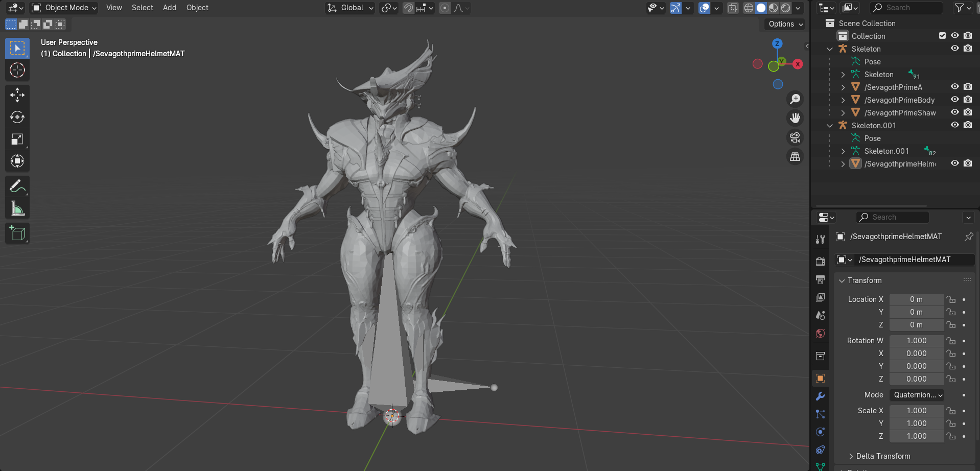
Task: Expand the /SevagothPrimeA outliner item
Action: (843, 87)
